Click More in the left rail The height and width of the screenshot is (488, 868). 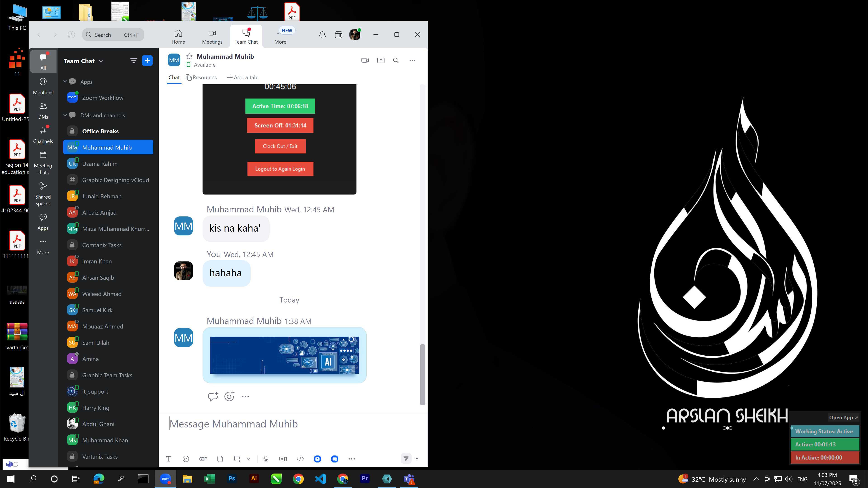click(43, 246)
